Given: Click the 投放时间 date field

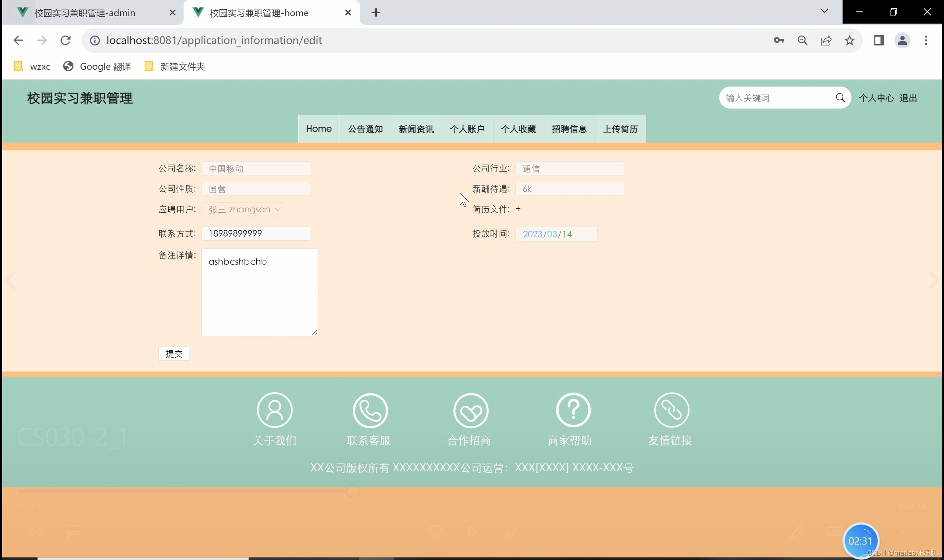Looking at the screenshot, I should 556,234.
